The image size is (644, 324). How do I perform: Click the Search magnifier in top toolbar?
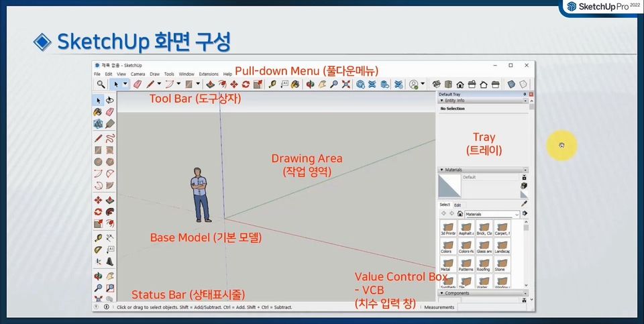(100, 84)
